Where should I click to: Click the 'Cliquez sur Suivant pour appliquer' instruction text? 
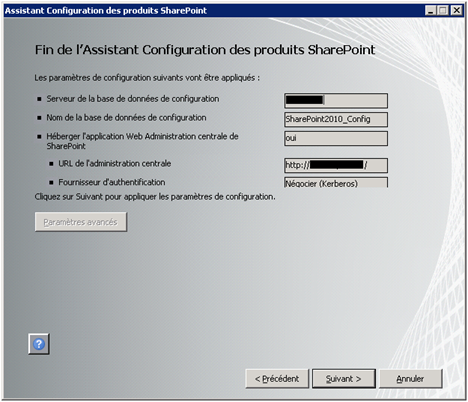coord(155,197)
